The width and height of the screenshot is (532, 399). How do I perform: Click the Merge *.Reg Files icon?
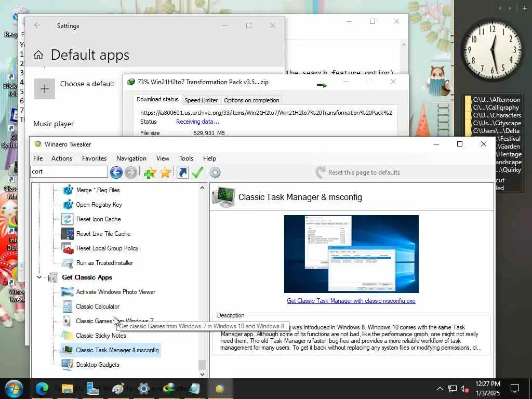pyautogui.click(x=68, y=190)
